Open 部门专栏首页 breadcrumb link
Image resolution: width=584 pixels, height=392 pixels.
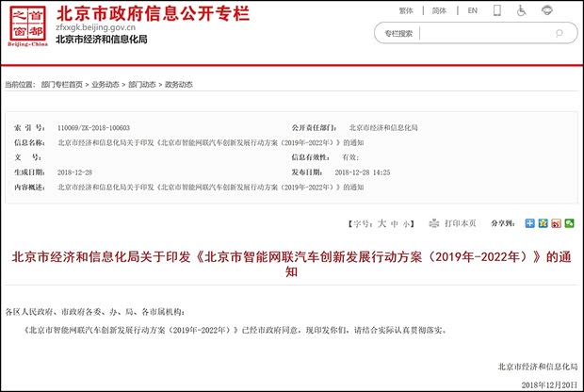coord(62,85)
